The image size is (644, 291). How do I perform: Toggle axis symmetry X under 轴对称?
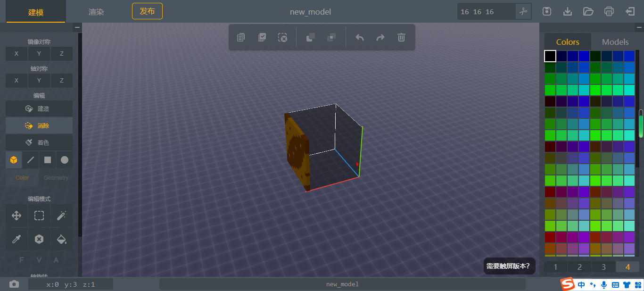[x=17, y=81]
